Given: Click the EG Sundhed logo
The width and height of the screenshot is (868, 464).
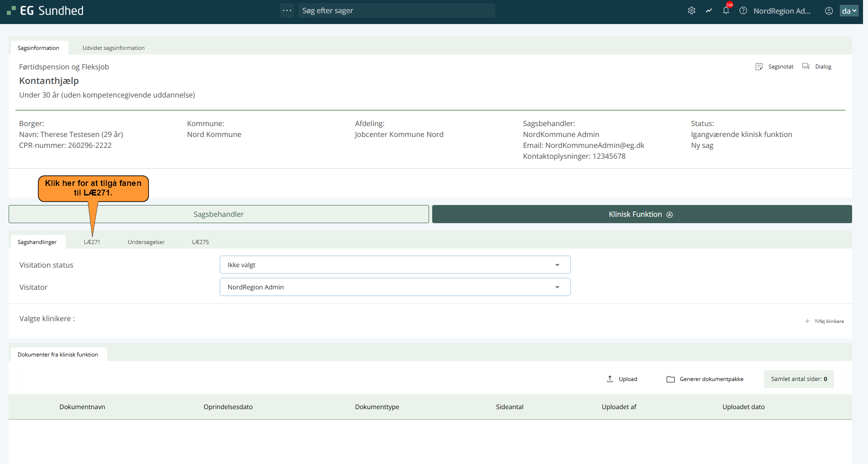Looking at the screenshot, I should click(x=45, y=10).
